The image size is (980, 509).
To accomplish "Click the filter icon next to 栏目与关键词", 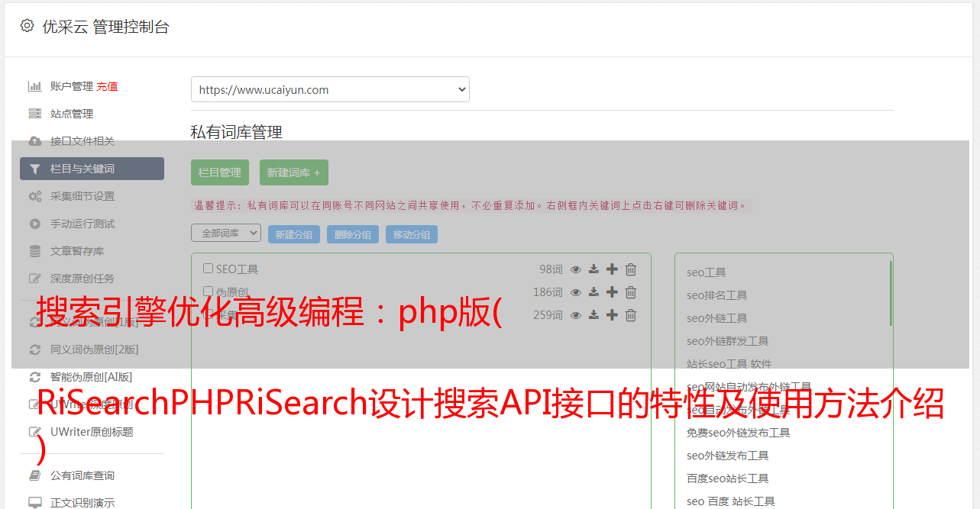I will click(x=35, y=169).
